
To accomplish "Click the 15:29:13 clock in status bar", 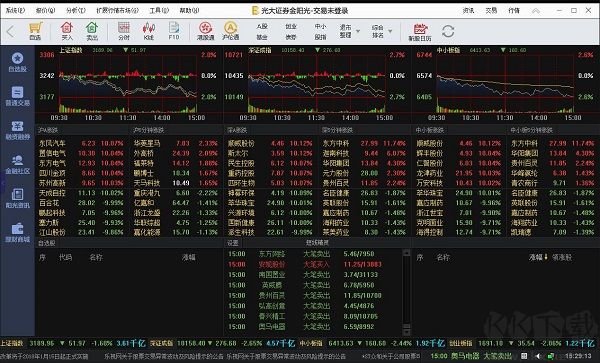I will tap(578, 356).
